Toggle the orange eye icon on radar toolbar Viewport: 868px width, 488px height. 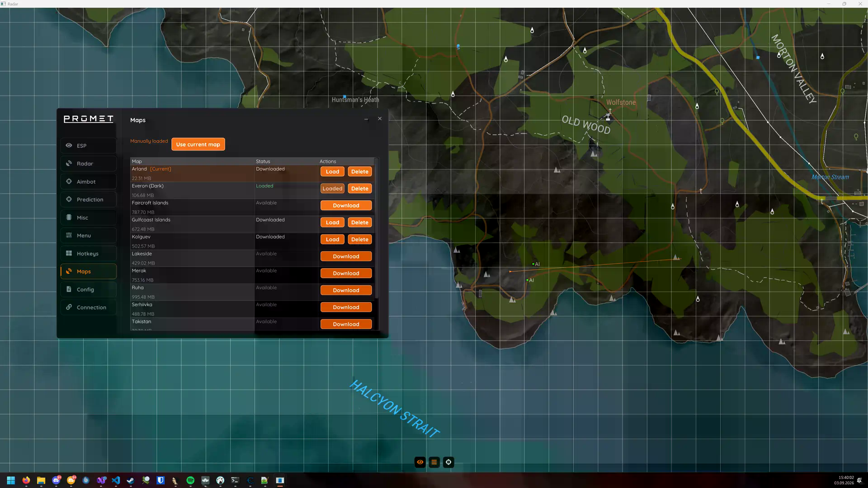pos(420,462)
